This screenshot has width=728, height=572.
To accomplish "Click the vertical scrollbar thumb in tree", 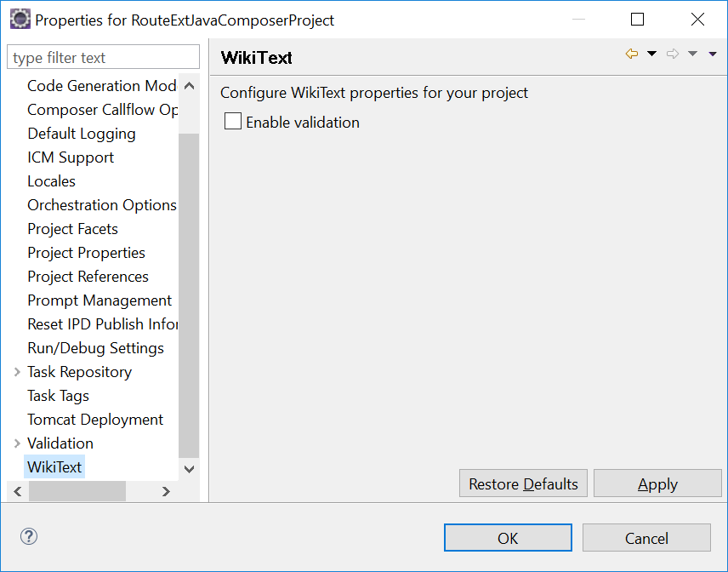I will coord(189,295).
